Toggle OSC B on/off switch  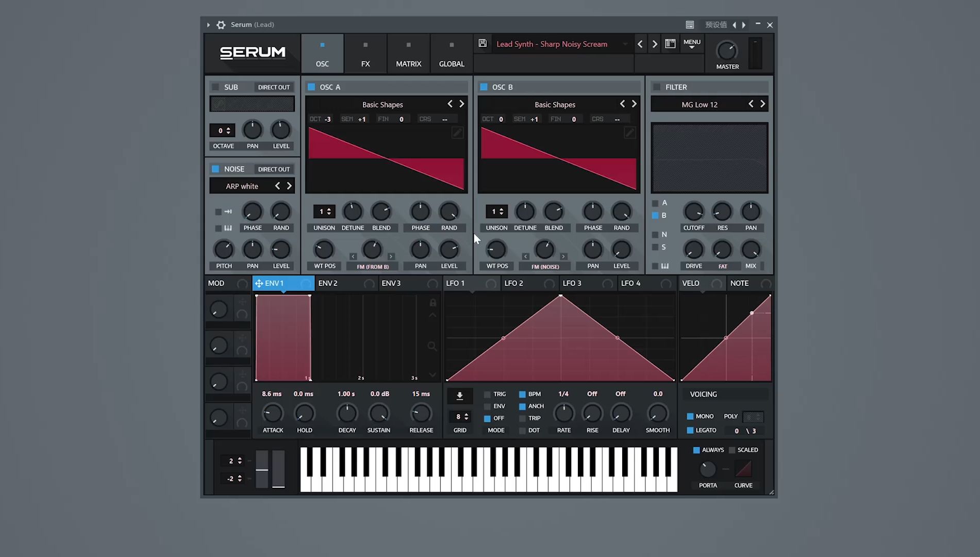(x=484, y=87)
